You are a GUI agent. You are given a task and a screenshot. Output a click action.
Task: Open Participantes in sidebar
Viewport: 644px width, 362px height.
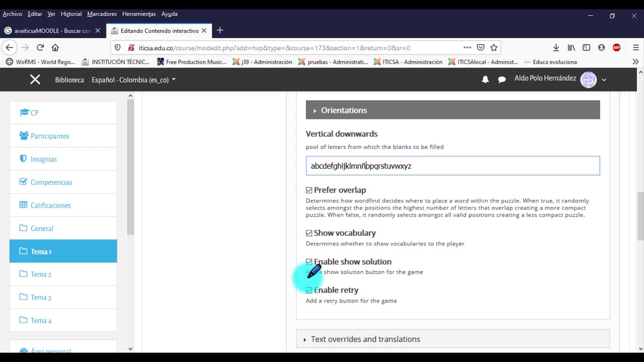coord(63,136)
